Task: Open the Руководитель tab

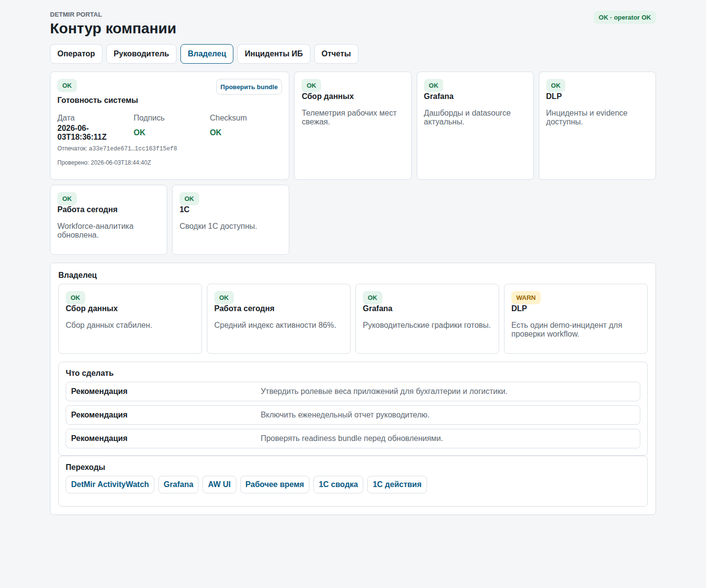Action: coord(141,54)
